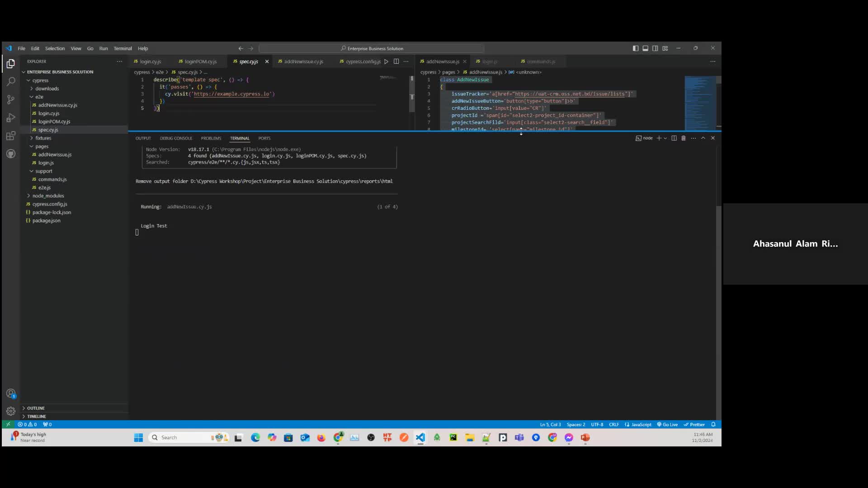Open the Accounts icon above settings
Viewport: 868px width, 488px height.
[10, 394]
